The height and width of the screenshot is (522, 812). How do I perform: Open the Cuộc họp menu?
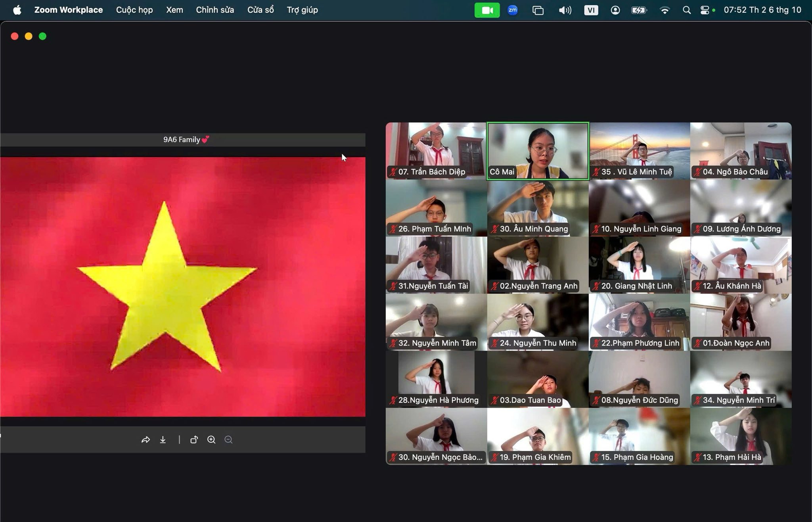click(134, 10)
